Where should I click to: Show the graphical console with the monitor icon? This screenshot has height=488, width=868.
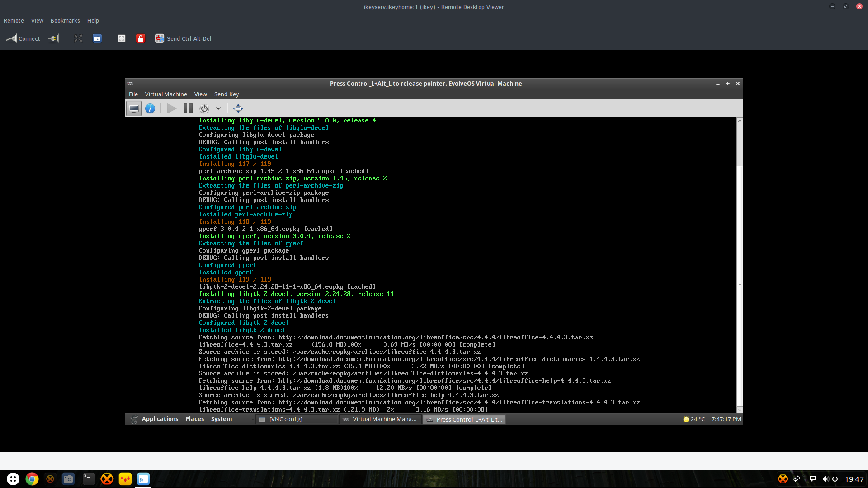134,108
